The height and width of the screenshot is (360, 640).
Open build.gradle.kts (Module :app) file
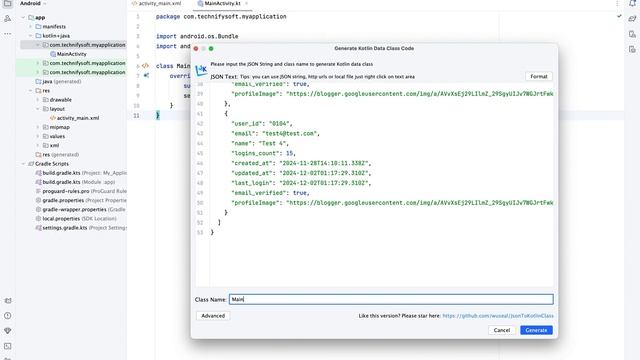click(76, 182)
